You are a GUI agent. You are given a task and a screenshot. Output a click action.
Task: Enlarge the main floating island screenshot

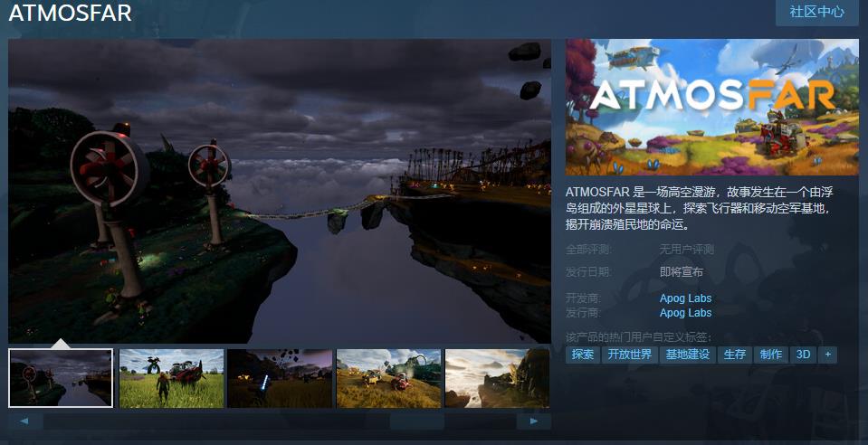pyautogui.click(x=280, y=191)
